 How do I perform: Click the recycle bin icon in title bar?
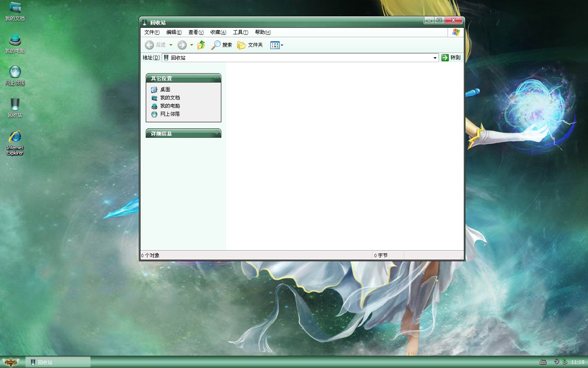coord(145,22)
